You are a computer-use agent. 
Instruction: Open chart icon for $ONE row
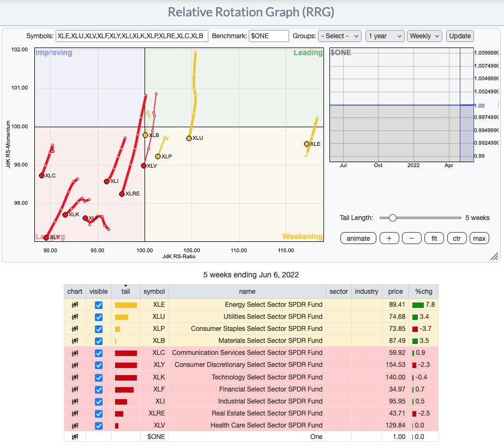75,437
